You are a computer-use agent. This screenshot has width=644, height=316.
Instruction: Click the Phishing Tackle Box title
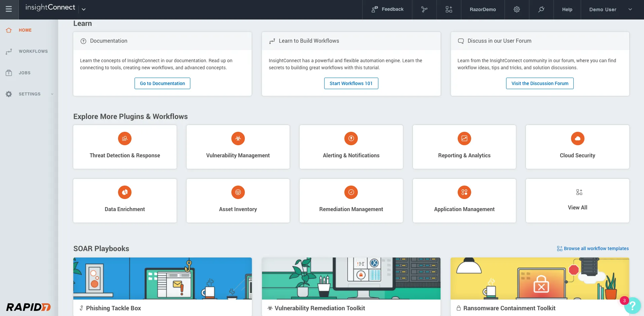point(113,308)
